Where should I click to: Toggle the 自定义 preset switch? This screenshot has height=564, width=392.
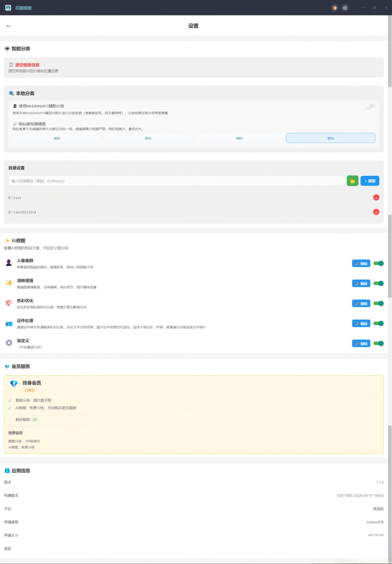tap(378, 343)
